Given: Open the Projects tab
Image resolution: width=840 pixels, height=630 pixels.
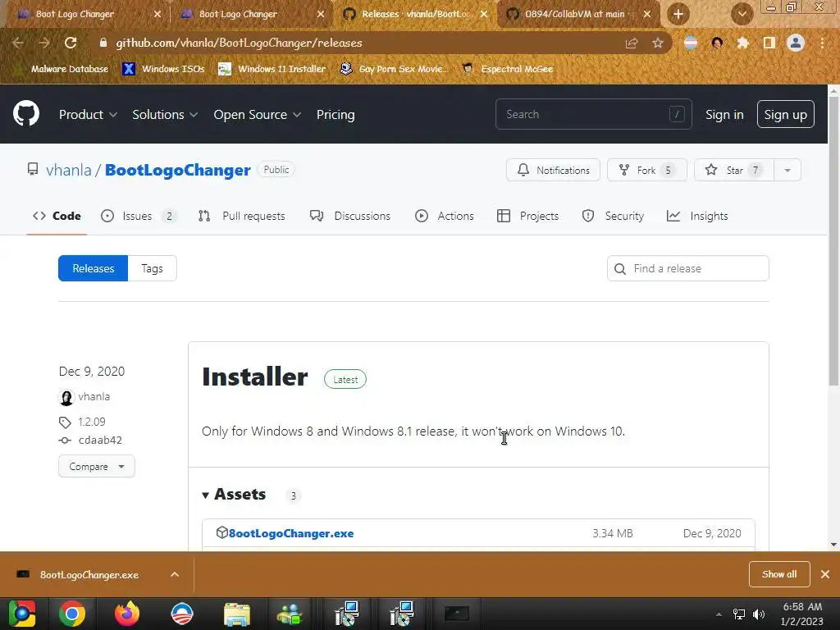Looking at the screenshot, I should [x=528, y=216].
